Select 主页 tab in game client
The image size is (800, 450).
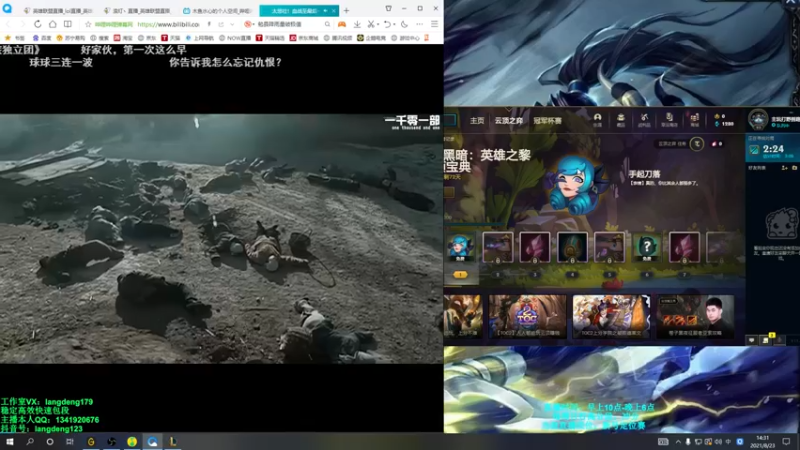tap(477, 121)
